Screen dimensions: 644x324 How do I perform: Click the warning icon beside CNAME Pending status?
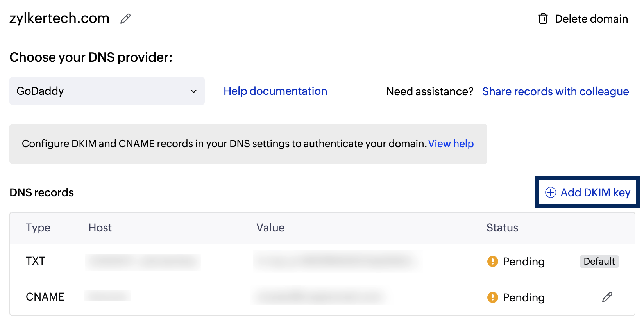pyautogui.click(x=493, y=297)
